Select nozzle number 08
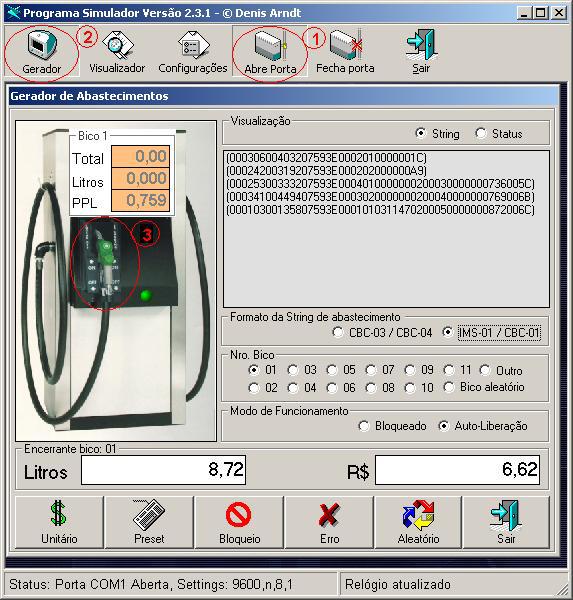 [x=380, y=388]
